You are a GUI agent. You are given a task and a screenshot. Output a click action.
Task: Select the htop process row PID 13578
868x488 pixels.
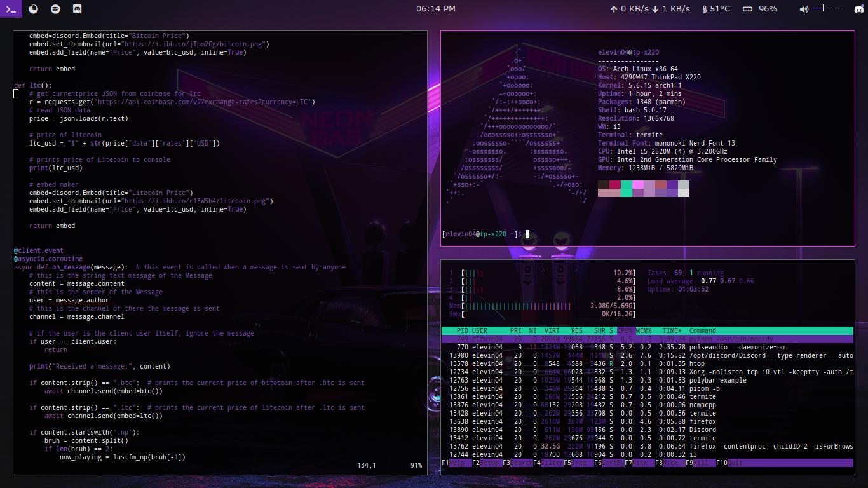pos(648,364)
